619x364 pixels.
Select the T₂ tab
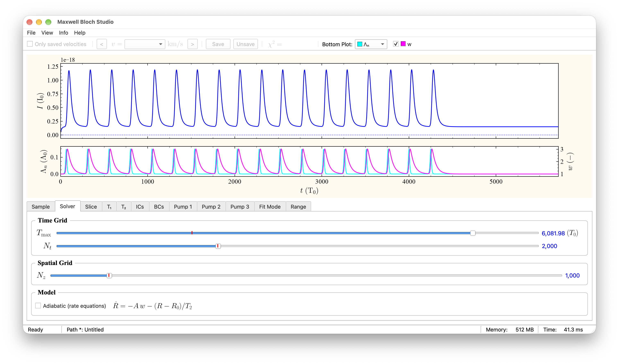click(124, 207)
